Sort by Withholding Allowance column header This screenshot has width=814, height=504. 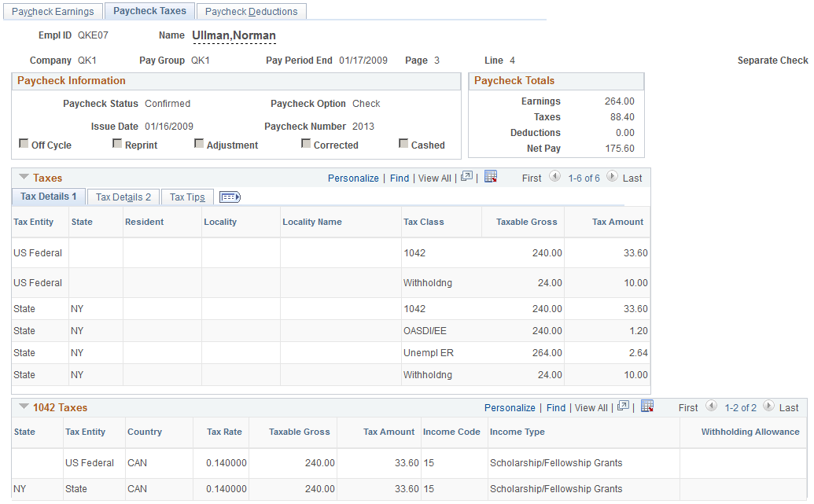pyautogui.click(x=750, y=432)
